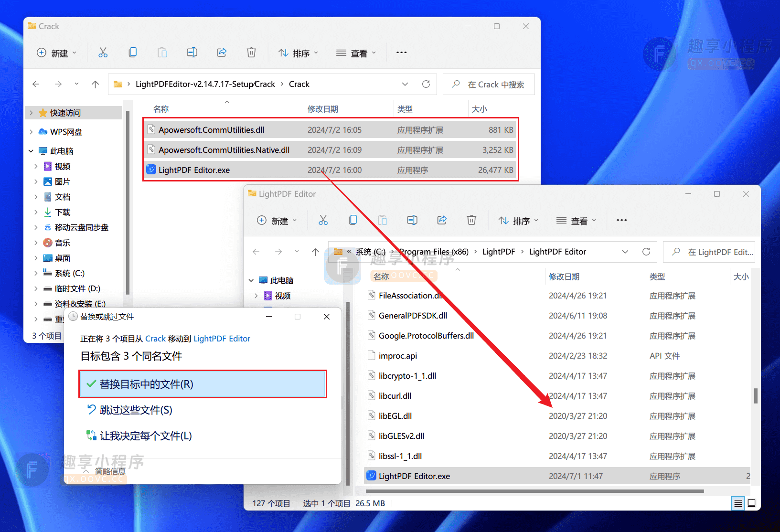Expand 快速访问 in Crack sidebar
The image size is (780, 532).
31,113
